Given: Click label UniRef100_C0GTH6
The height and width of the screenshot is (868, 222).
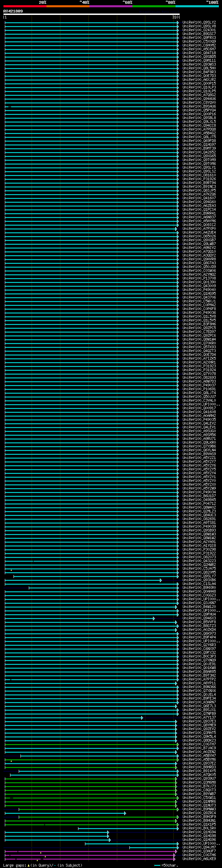Looking at the screenshot, I should [x=199, y=855].
